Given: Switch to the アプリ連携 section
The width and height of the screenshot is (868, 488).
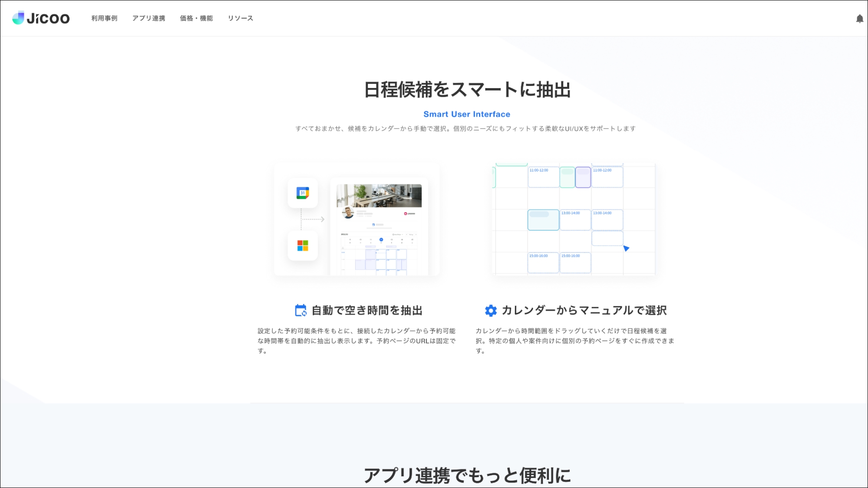Looking at the screenshot, I should point(149,18).
